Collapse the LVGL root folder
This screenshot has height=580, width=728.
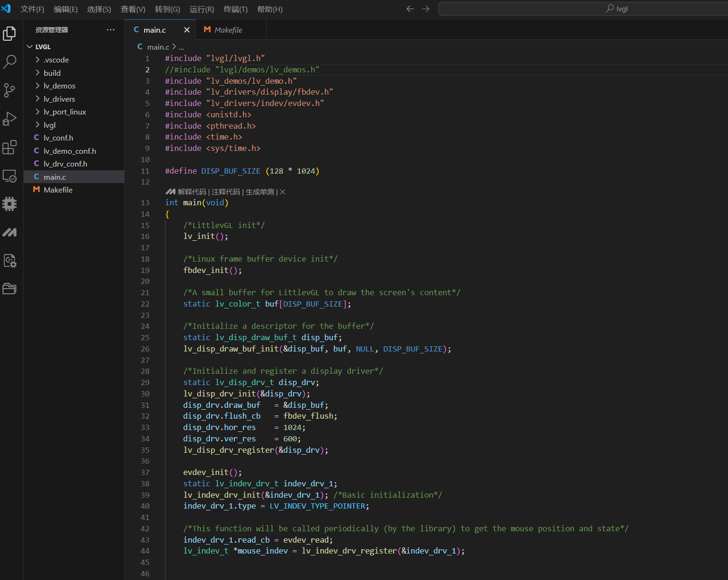click(30, 47)
